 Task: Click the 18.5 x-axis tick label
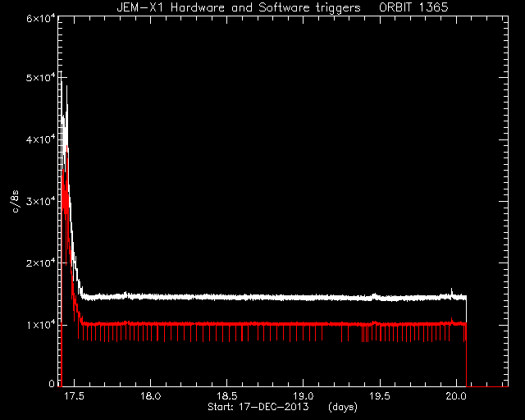click(x=227, y=396)
